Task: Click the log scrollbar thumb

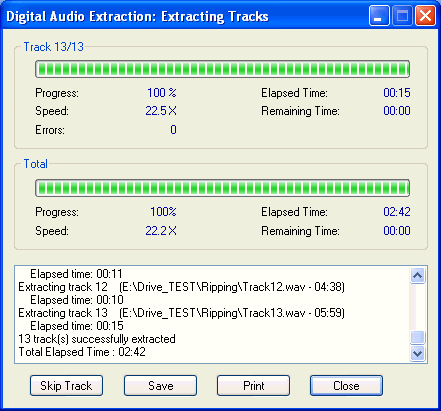Action: (x=417, y=337)
